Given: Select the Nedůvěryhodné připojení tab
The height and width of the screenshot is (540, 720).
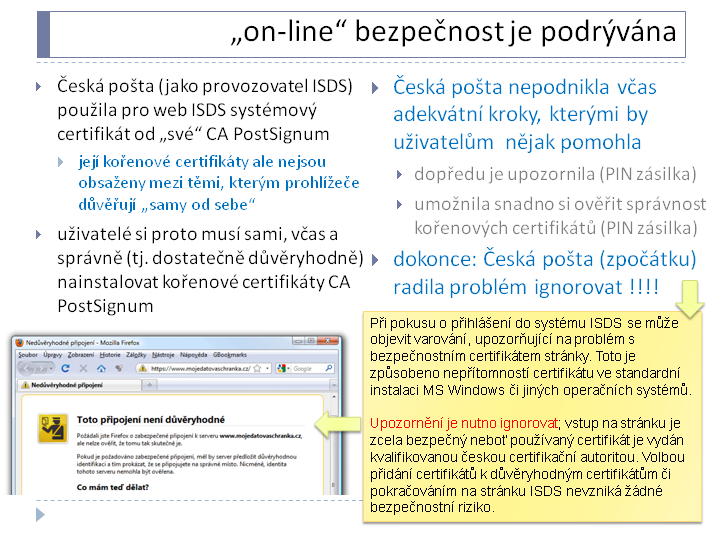Looking at the screenshot, I should pyautogui.click(x=79, y=385).
